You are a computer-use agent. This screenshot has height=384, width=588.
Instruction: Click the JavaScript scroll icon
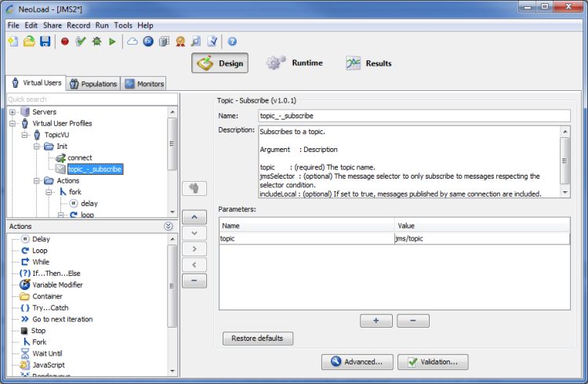(x=25, y=365)
